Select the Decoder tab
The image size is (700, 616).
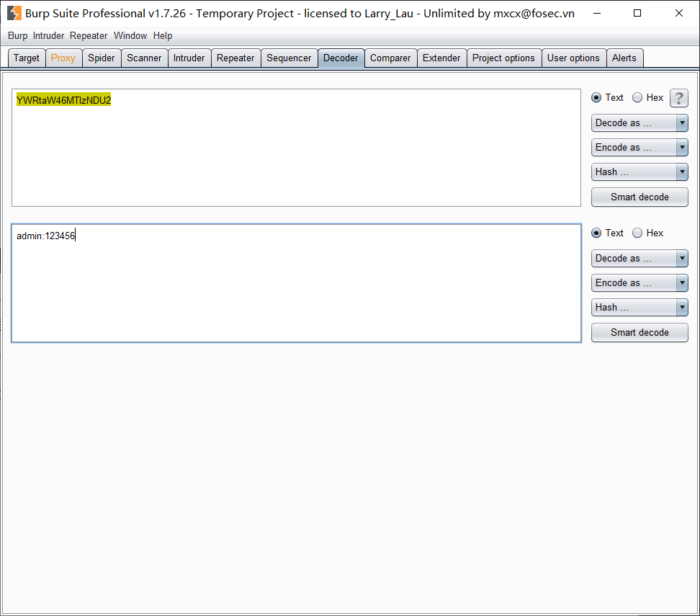[x=341, y=58]
